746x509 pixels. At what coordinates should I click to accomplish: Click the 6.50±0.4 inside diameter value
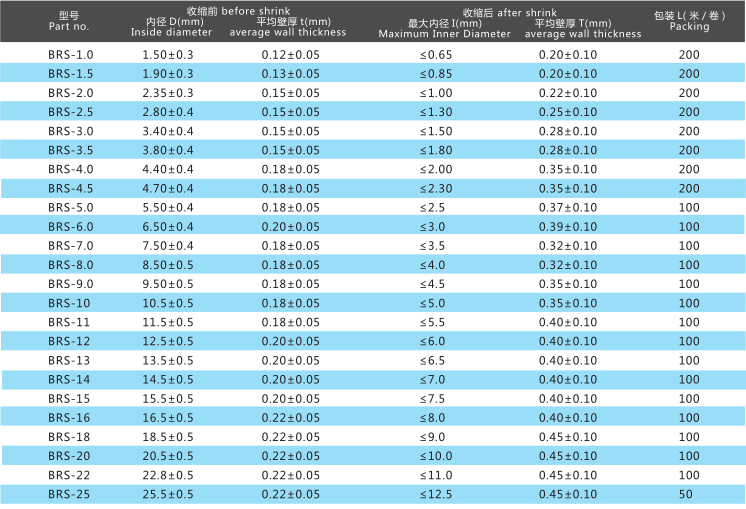pyautogui.click(x=168, y=226)
